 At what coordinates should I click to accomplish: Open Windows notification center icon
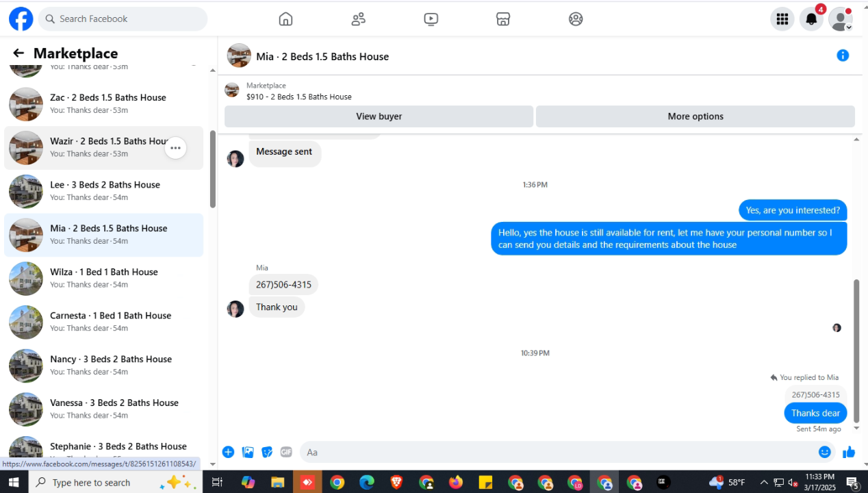[x=853, y=482]
